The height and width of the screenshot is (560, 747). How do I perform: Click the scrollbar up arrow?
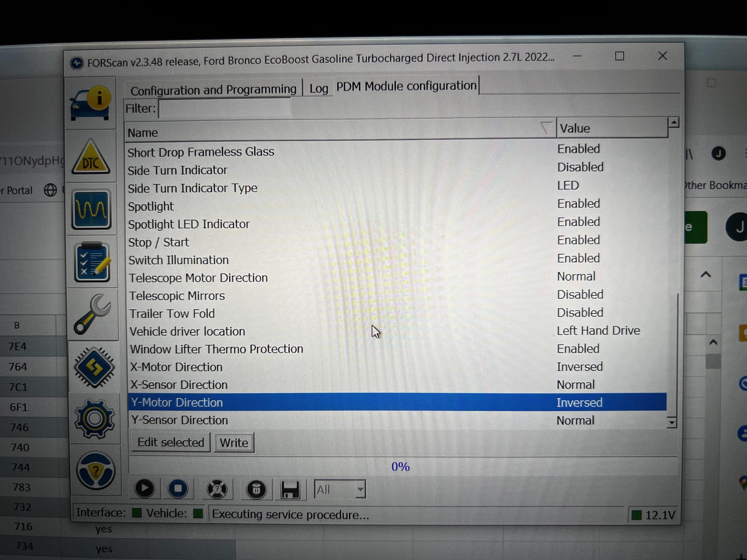(674, 122)
